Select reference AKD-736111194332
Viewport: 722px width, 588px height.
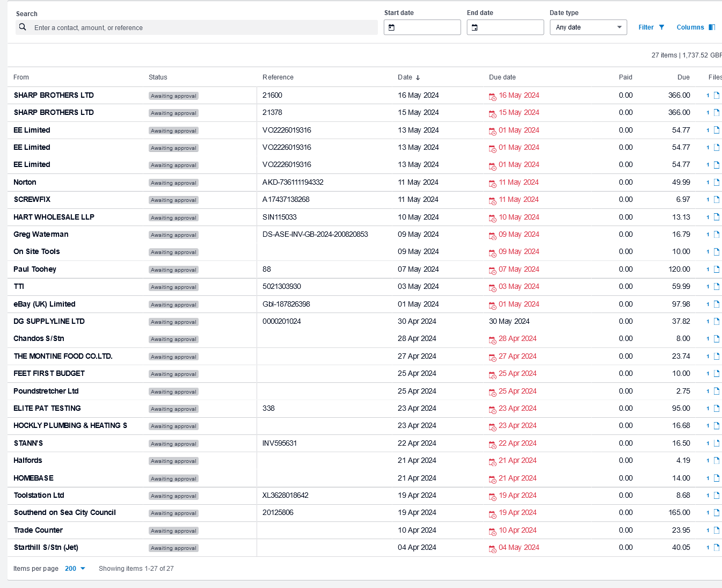tap(293, 182)
